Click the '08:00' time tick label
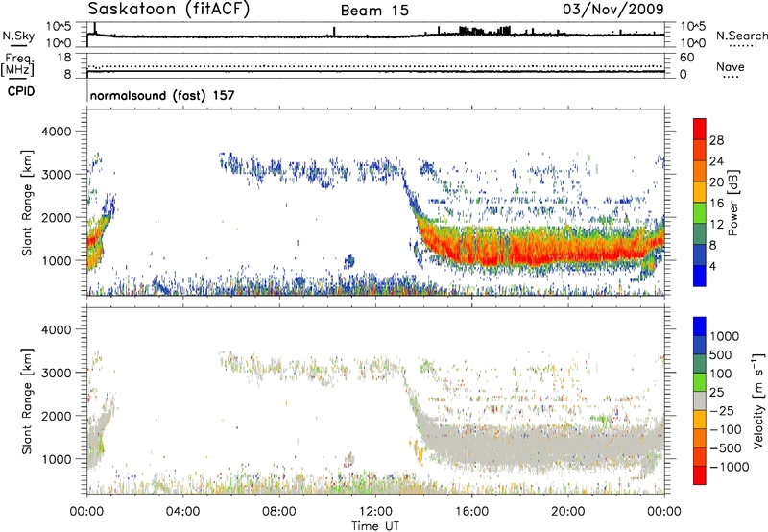Screen dimensions: 768x532 279,512
